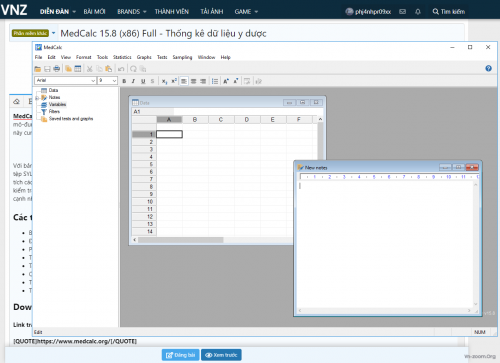Toggle Underline formatting
This screenshot has height=363, width=500.
(143, 81)
